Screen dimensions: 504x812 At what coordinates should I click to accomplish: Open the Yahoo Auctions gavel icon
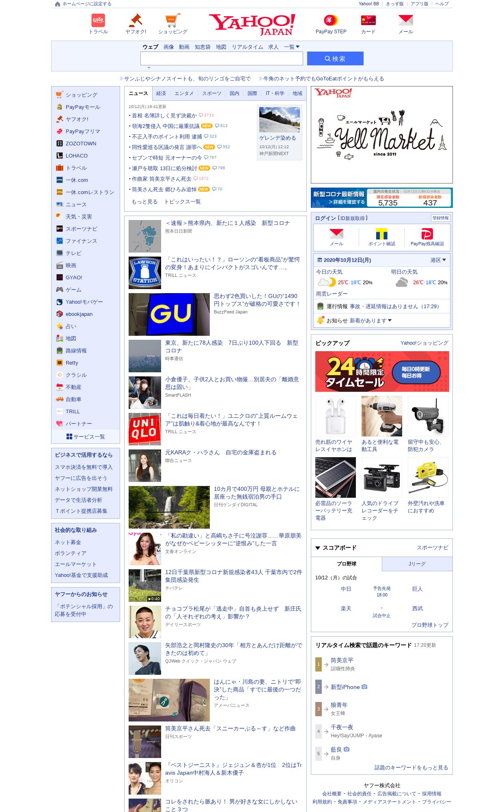[135, 20]
